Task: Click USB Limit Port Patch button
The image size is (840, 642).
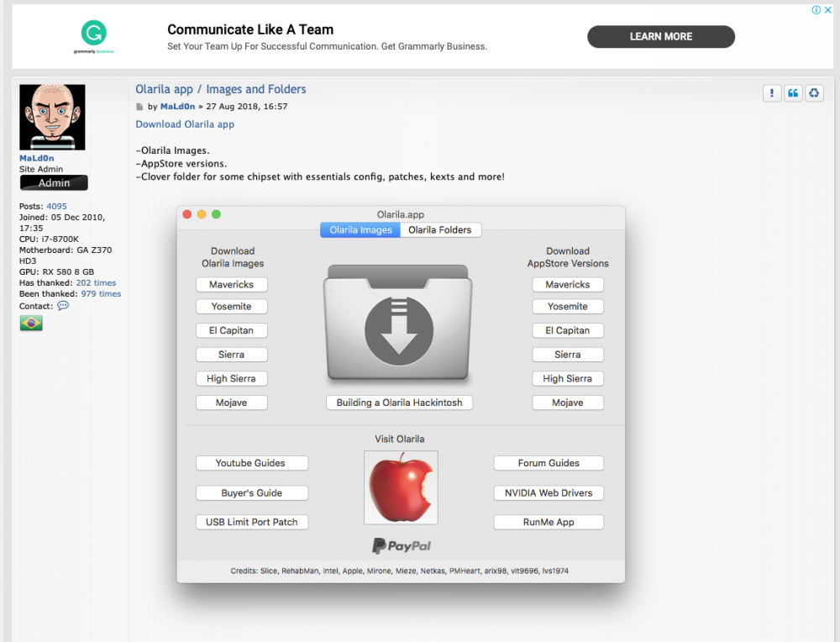Action: pos(252,522)
